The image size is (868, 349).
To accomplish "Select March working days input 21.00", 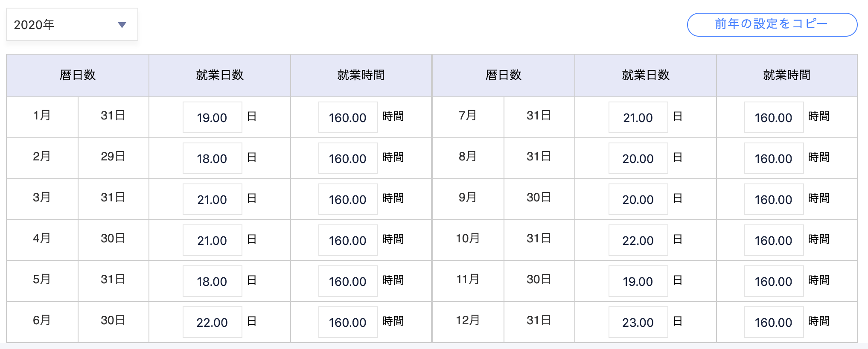I will (212, 199).
